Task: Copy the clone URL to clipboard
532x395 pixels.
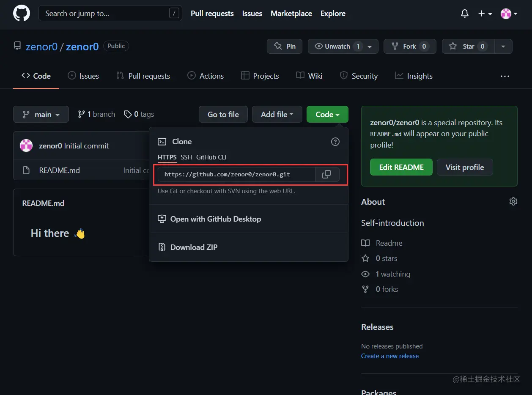Action: 327,174
